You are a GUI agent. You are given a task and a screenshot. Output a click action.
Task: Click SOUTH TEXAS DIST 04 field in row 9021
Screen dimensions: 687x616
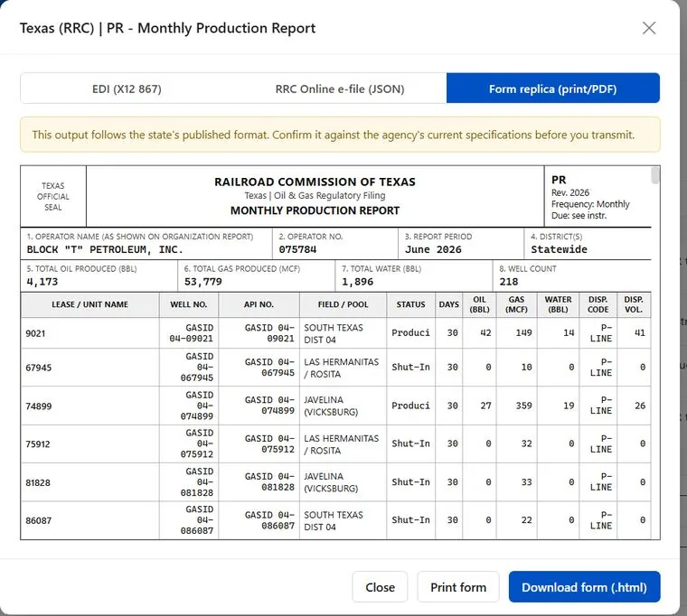tap(334, 333)
